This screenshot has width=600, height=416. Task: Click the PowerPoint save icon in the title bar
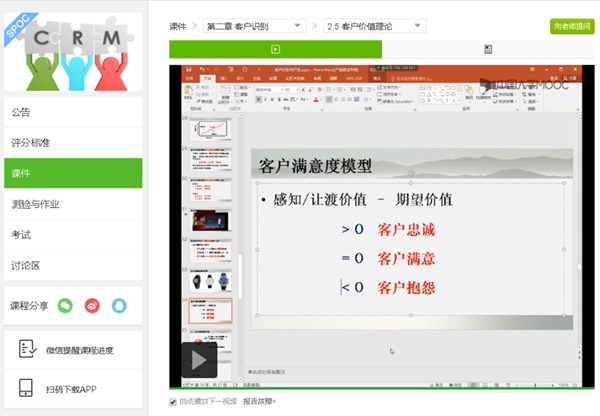coord(189,69)
